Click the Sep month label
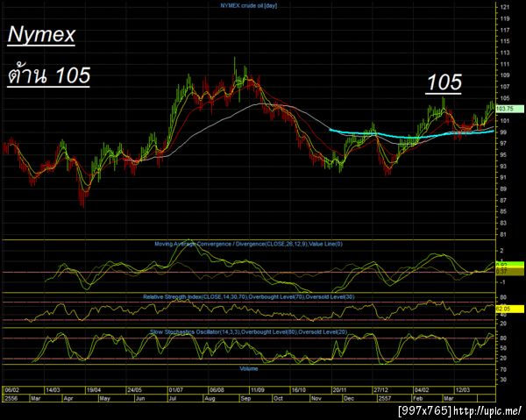 click(245, 399)
